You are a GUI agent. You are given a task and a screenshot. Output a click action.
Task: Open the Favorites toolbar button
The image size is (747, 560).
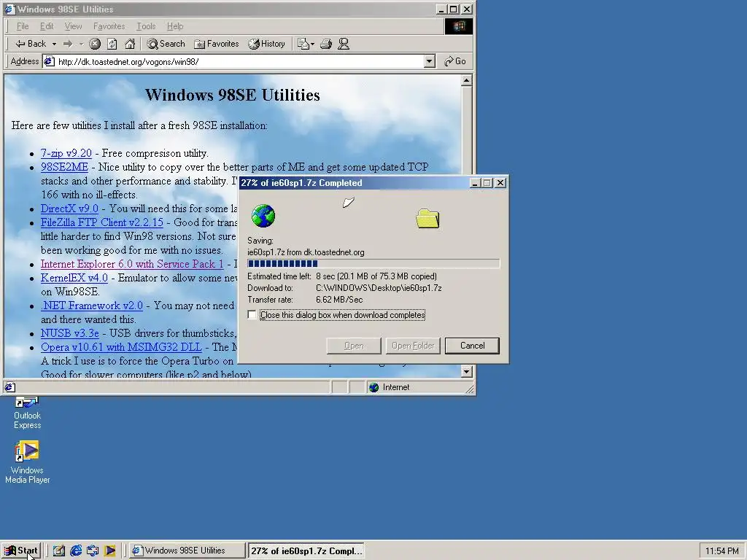click(x=217, y=44)
